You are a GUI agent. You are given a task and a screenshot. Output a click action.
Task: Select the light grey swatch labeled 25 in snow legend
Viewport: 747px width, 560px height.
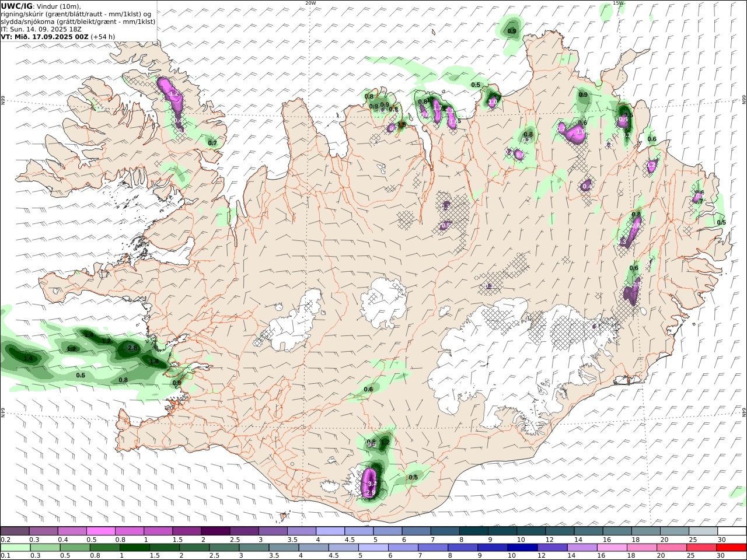coord(703,531)
